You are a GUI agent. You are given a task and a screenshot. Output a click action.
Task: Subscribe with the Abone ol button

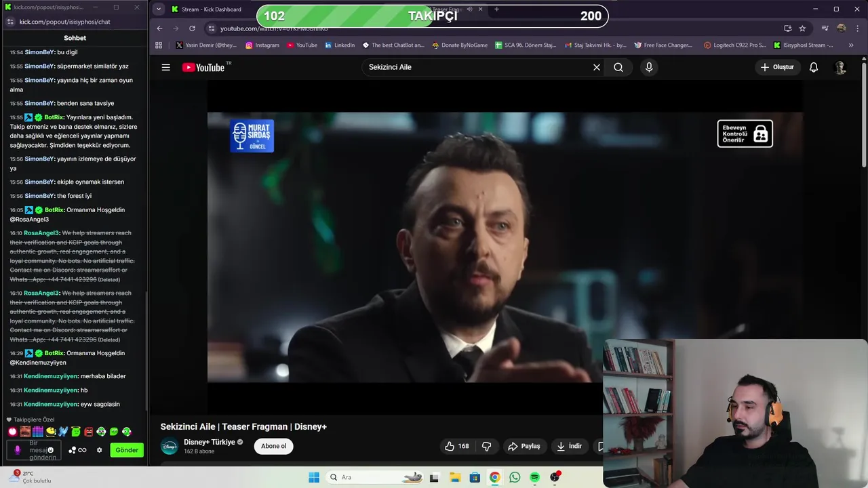pos(274,446)
